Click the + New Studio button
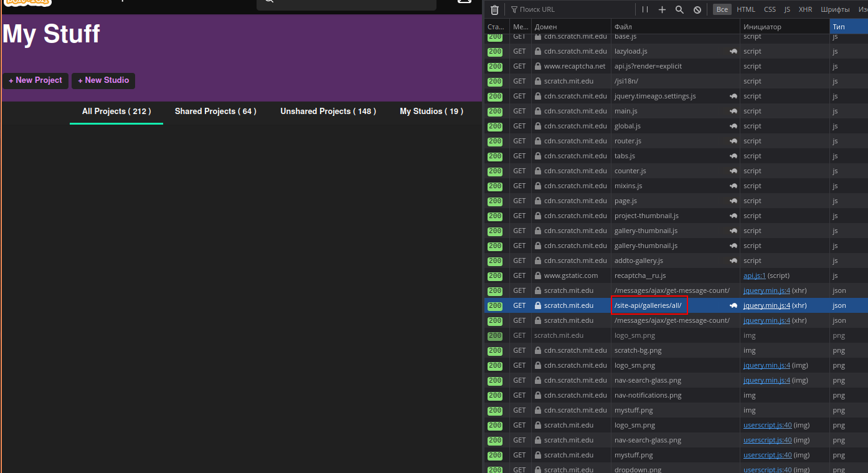868x473 pixels. pyautogui.click(x=103, y=80)
